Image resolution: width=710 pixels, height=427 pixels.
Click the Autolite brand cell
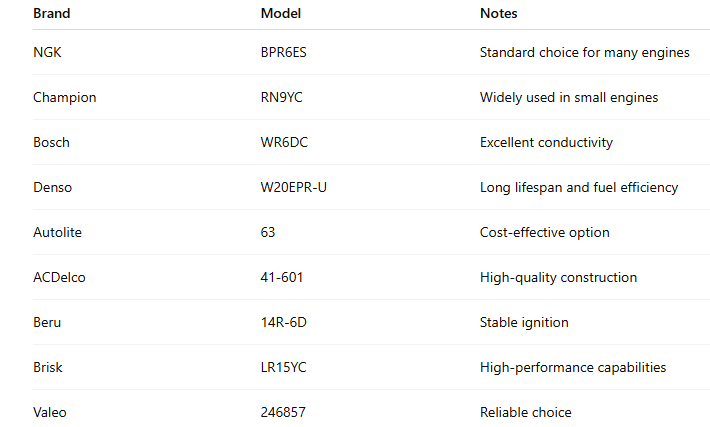click(55, 232)
